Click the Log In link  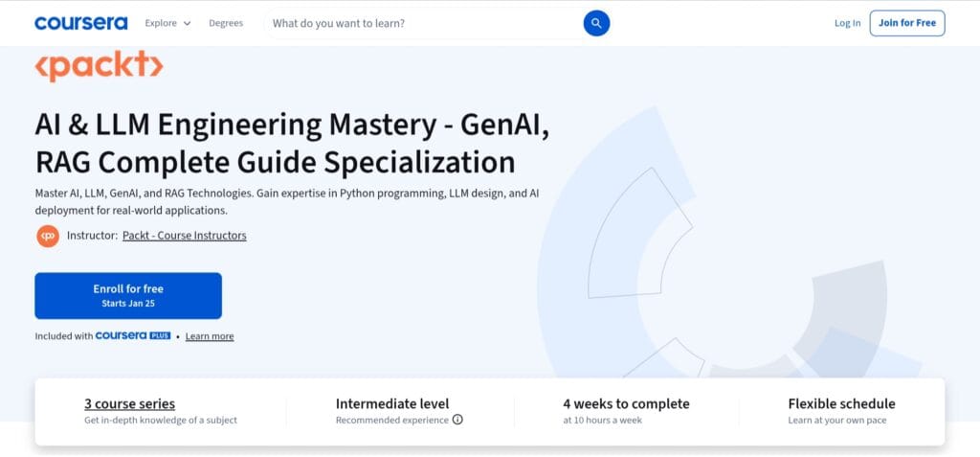click(x=848, y=23)
